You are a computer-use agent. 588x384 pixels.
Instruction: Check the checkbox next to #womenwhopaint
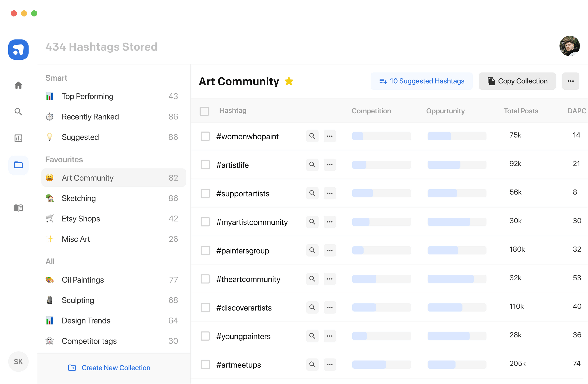click(205, 136)
